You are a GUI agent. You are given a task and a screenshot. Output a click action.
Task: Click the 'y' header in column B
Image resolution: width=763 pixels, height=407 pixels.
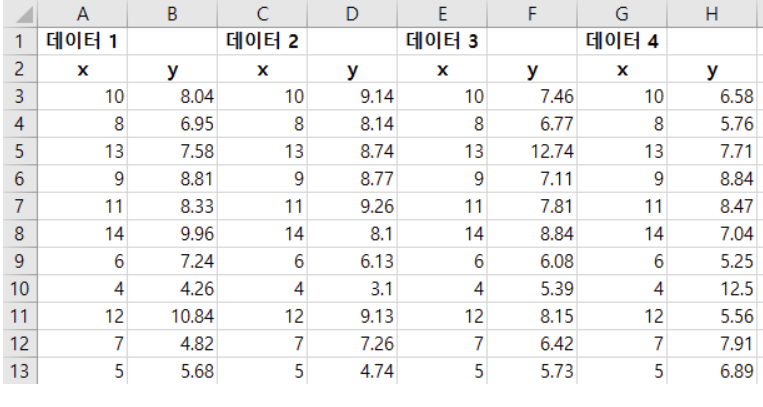[x=172, y=69]
